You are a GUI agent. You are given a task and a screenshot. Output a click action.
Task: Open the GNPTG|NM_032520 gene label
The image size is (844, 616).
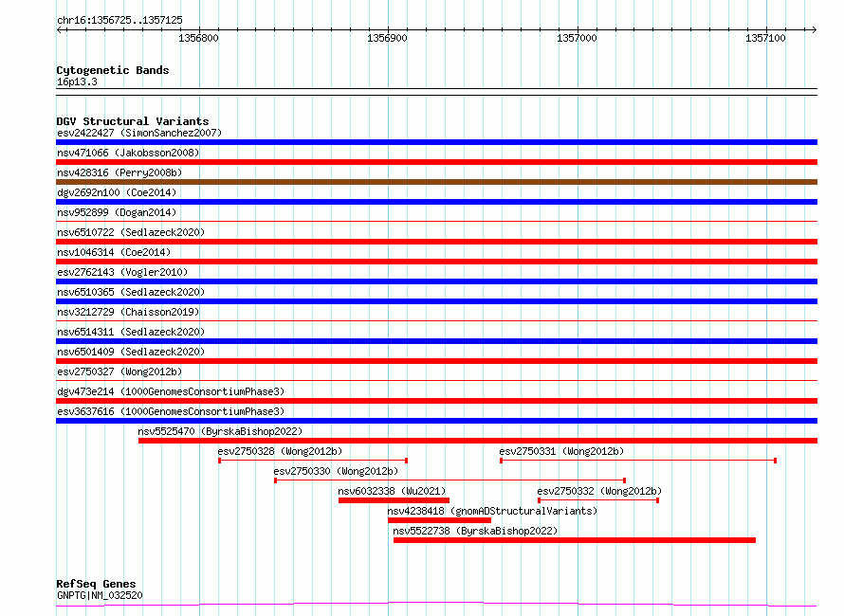pyautogui.click(x=100, y=595)
